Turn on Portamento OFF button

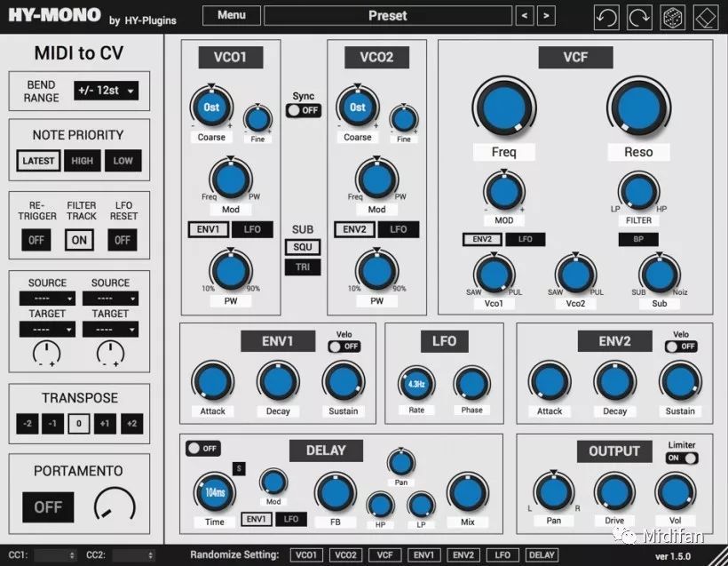(x=48, y=507)
